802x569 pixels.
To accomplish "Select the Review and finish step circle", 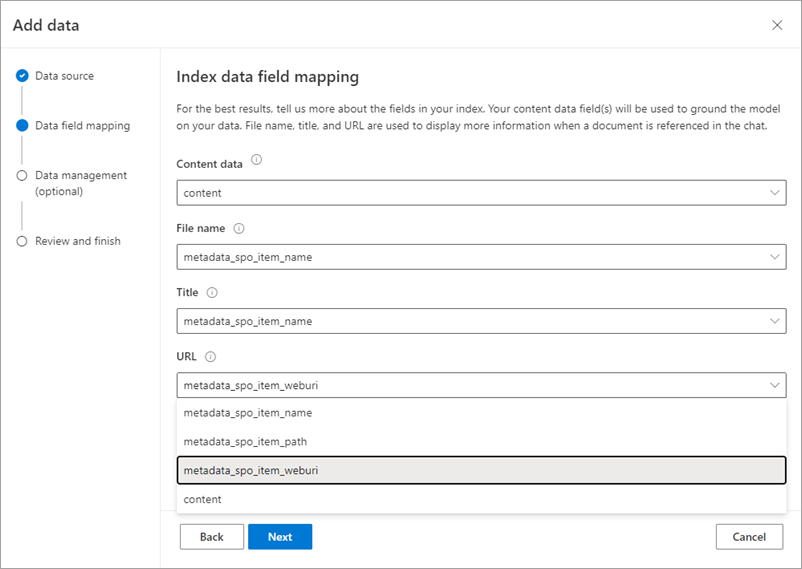I will coord(22,241).
